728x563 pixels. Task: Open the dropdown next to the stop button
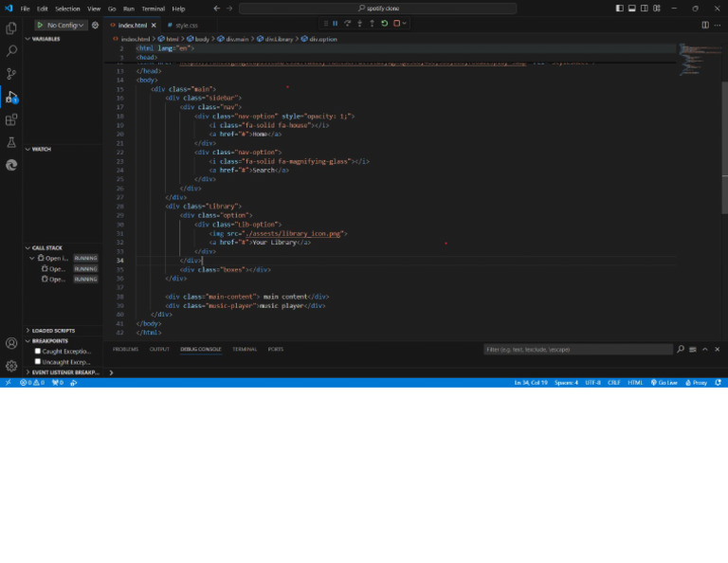tap(405, 23)
